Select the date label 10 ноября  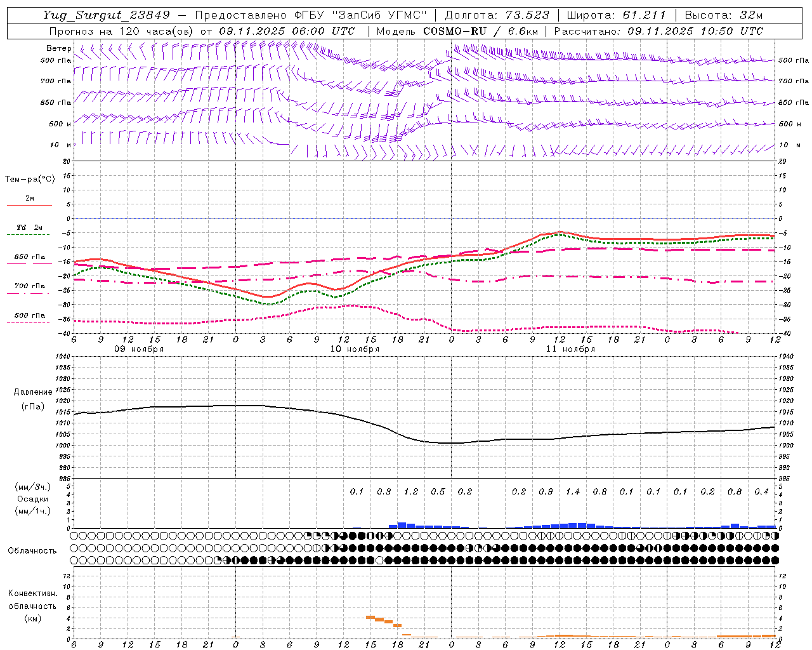point(354,349)
